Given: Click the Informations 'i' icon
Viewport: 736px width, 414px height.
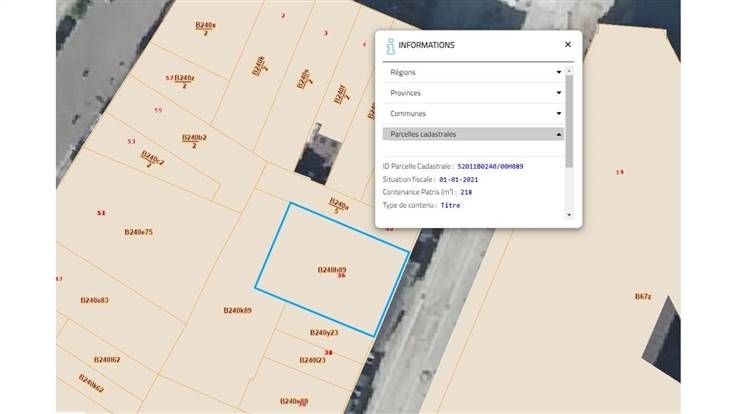Looking at the screenshot, I should click(x=389, y=45).
